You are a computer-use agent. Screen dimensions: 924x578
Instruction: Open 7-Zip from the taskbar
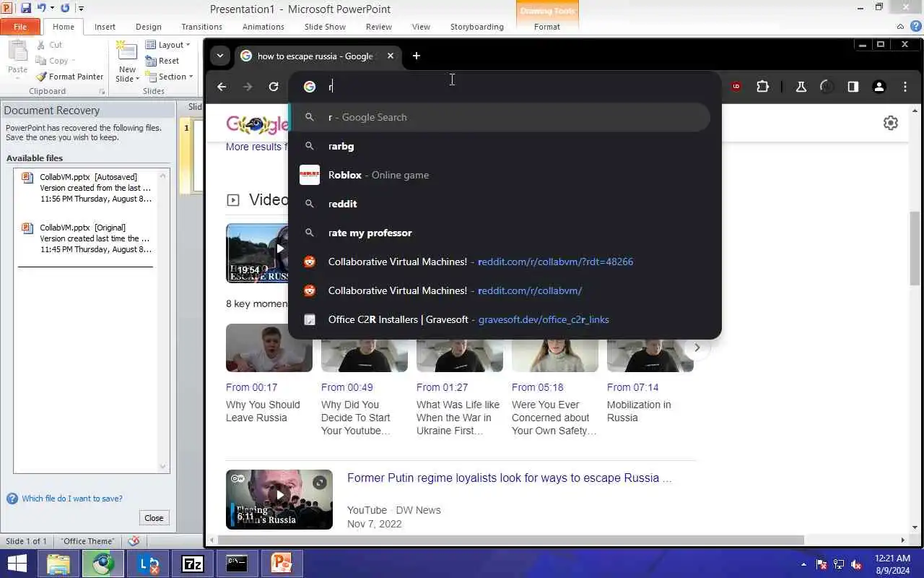(x=192, y=564)
